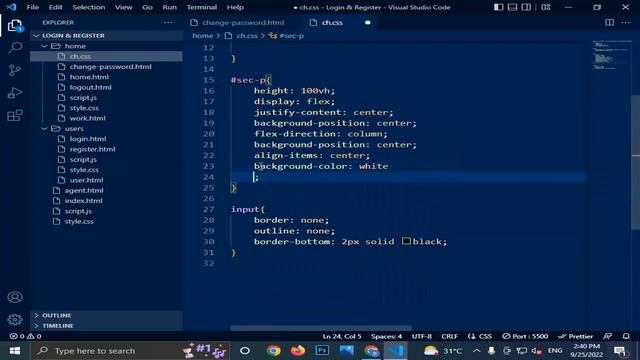Change file encoding UTF-8
The image size is (640, 360).
click(422, 336)
